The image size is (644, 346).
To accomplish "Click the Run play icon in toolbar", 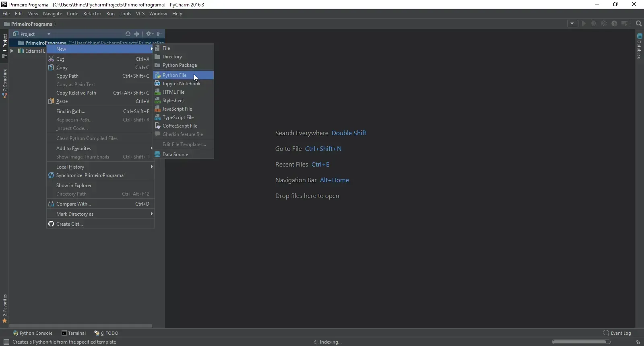I will [x=584, y=24].
